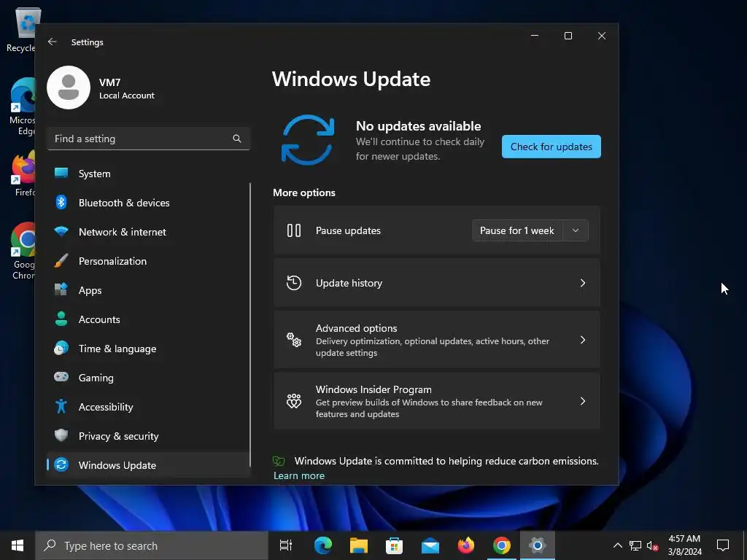This screenshot has height=560, width=747.
Task: Expand the pause duration dropdown arrow
Action: coord(576,230)
